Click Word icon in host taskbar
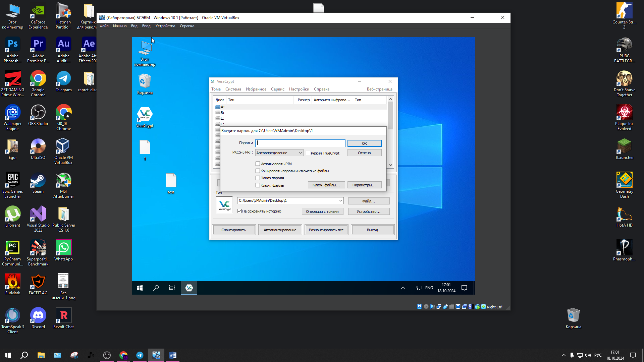This screenshot has height=362, width=644. pos(172,355)
